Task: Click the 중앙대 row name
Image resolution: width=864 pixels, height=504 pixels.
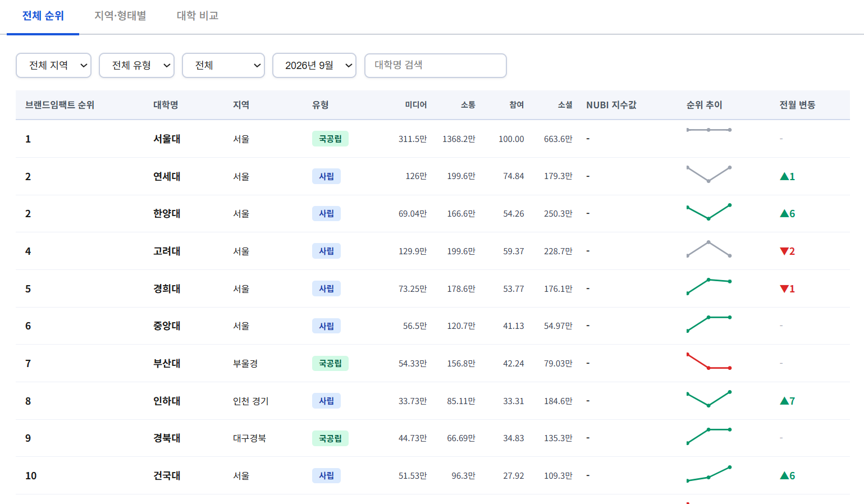Action: click(x=167, y=326)
